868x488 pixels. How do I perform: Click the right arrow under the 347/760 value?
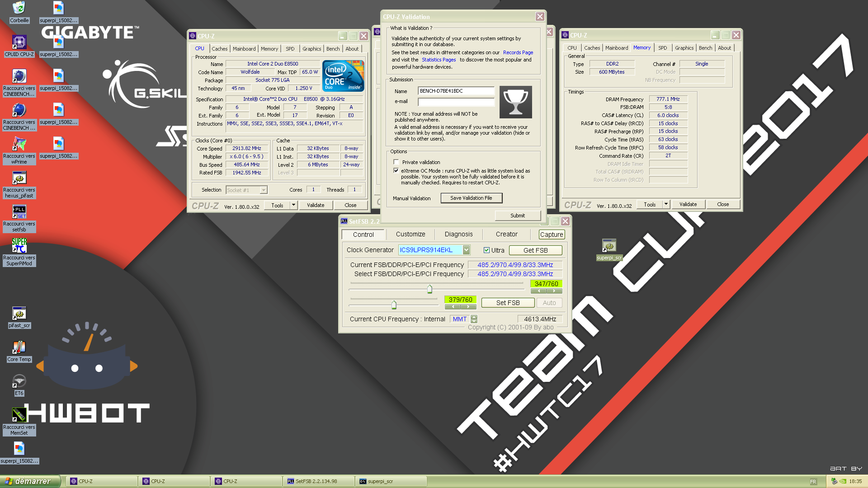554,291
